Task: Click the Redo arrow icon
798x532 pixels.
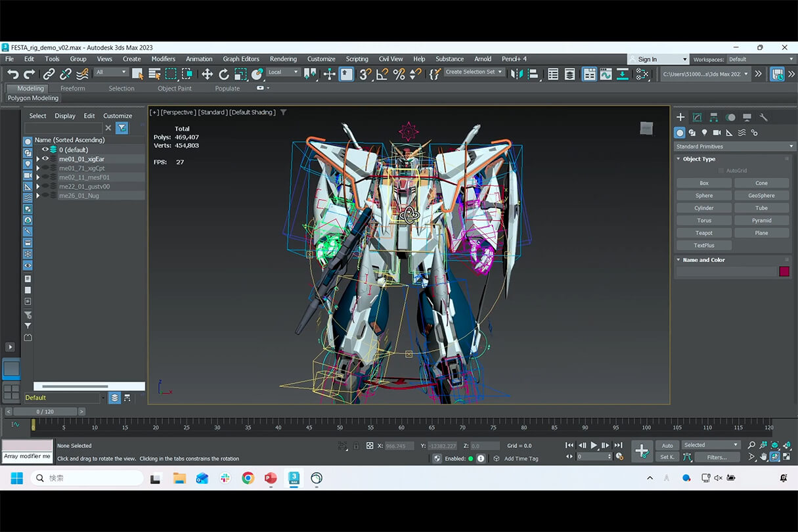Action: [x=30, y=74]
